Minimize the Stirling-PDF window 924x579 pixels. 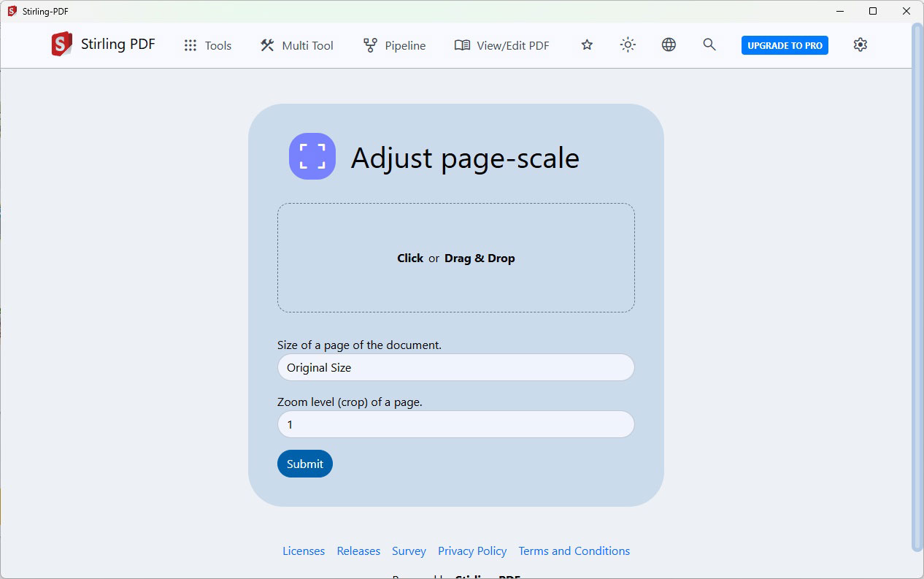coord(840,11)
